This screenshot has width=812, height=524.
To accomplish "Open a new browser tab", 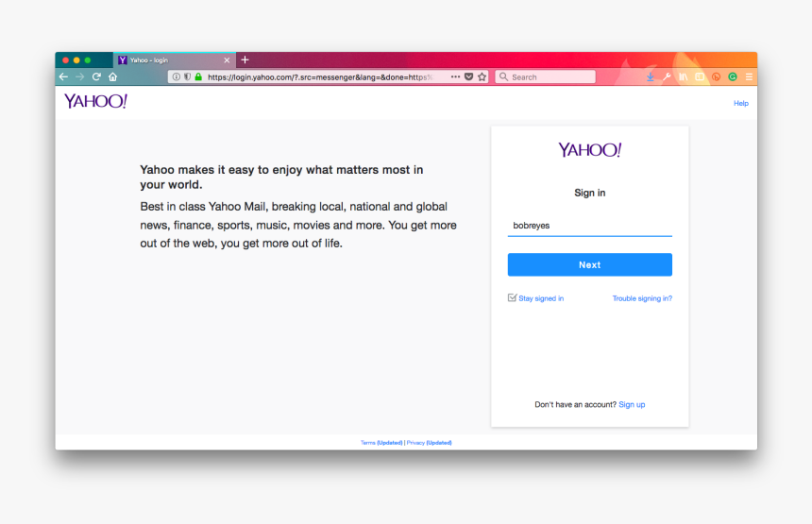I will [x=245, y=60].
